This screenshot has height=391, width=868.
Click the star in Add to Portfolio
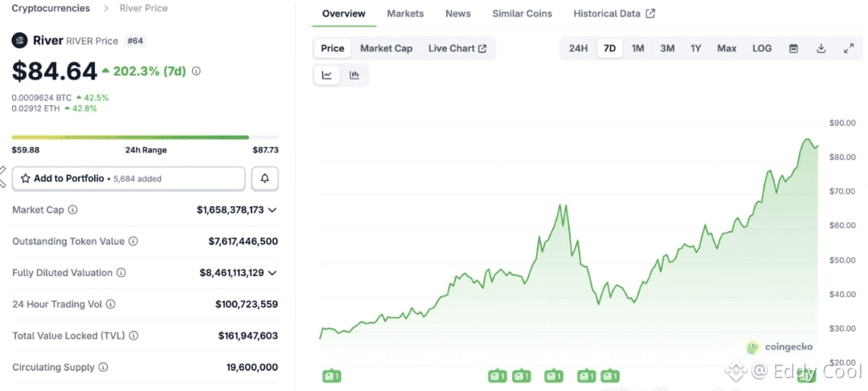(x=26, y=178)
